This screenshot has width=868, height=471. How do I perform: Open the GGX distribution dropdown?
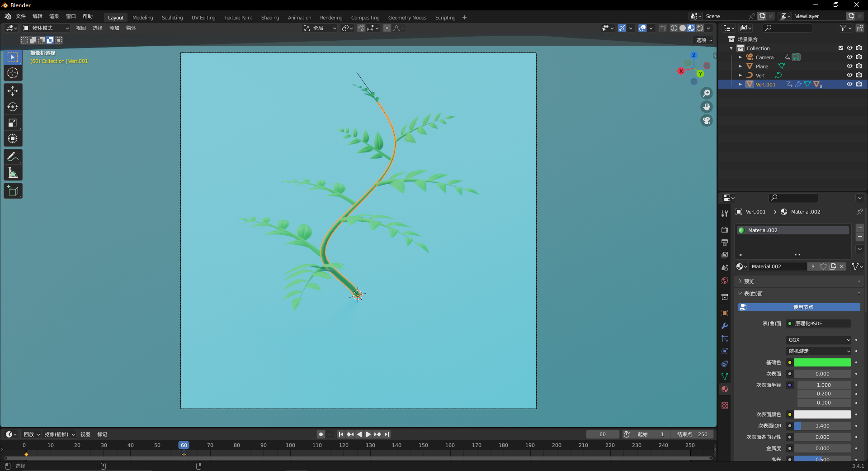click(x=819, y=340)
